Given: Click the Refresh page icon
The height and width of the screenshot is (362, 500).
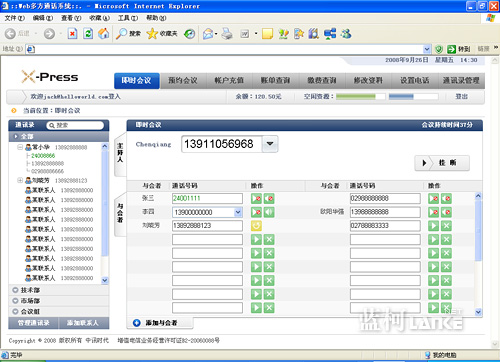Looking at the screenshot, I should point(88,33).
